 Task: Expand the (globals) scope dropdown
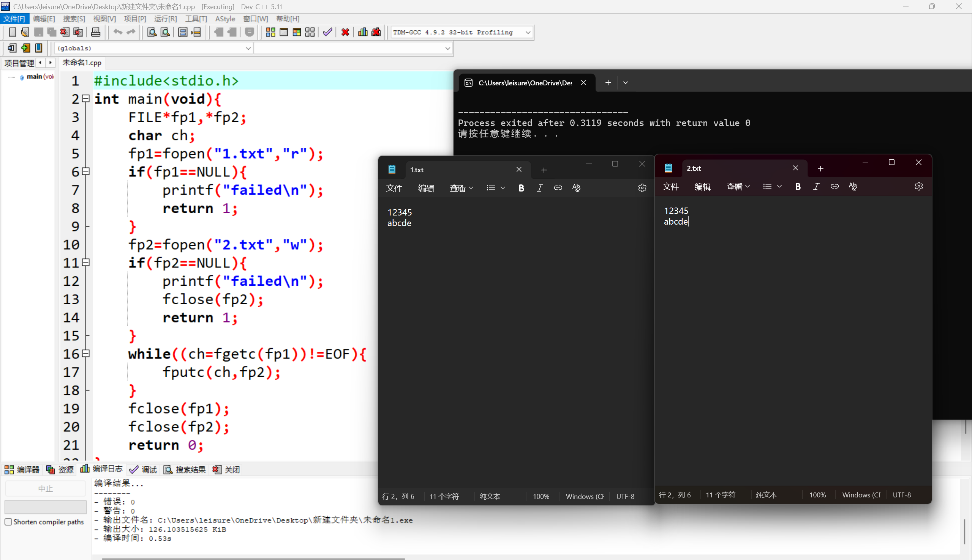pyautogui.click(x=248, y=49)
